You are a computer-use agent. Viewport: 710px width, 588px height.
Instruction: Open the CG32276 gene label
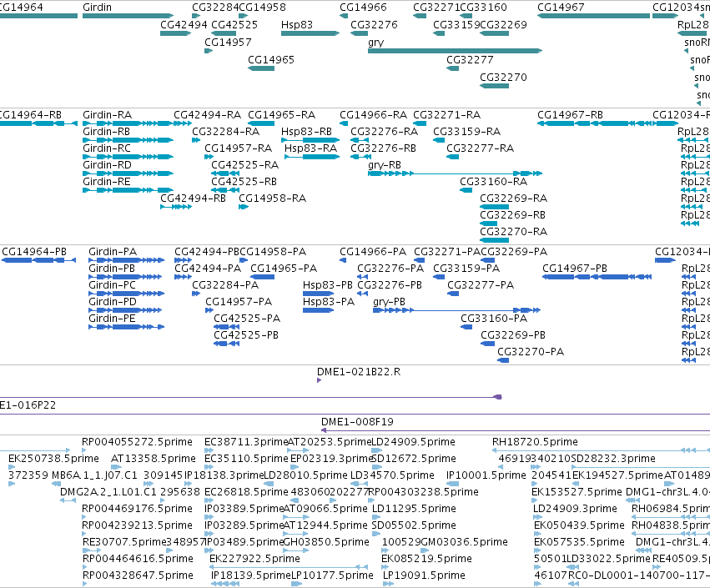click(374, 25)
